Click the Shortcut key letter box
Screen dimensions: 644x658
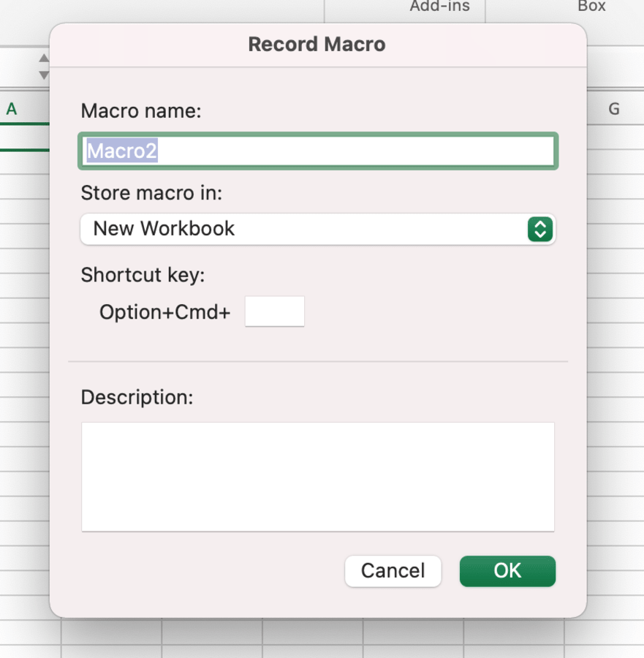(274, 311)
